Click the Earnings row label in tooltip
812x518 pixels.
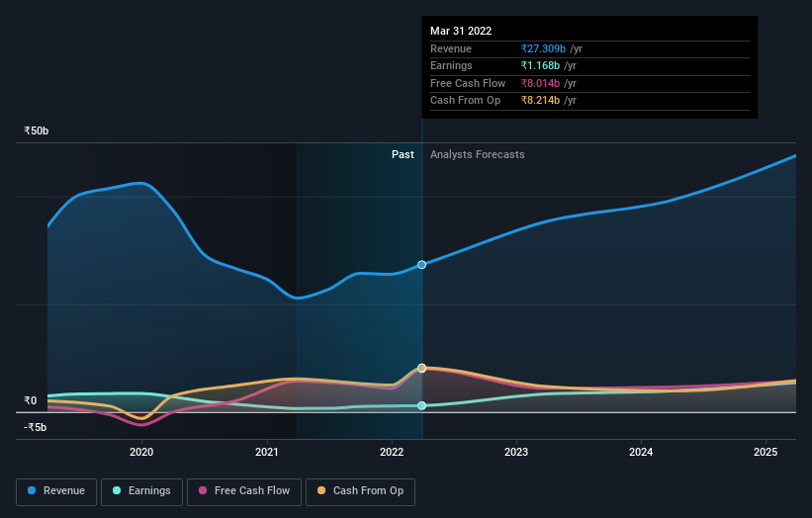(451, 65)
